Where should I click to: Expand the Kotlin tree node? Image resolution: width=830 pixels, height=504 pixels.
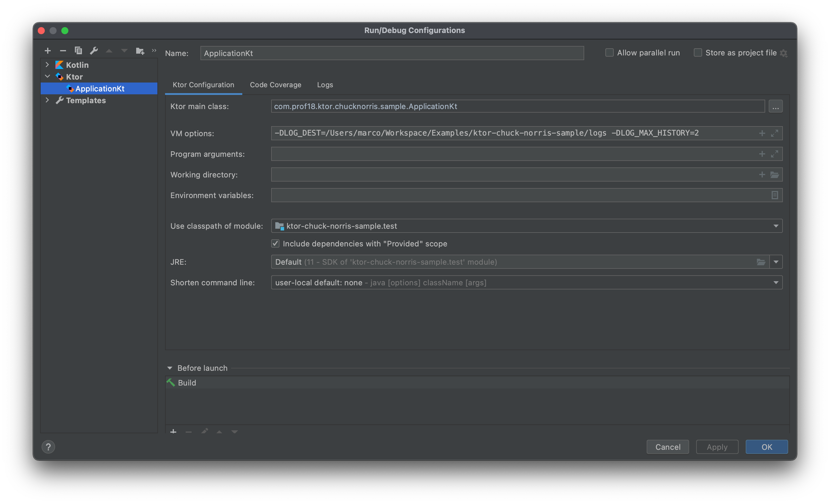click(x=47, y=65)
